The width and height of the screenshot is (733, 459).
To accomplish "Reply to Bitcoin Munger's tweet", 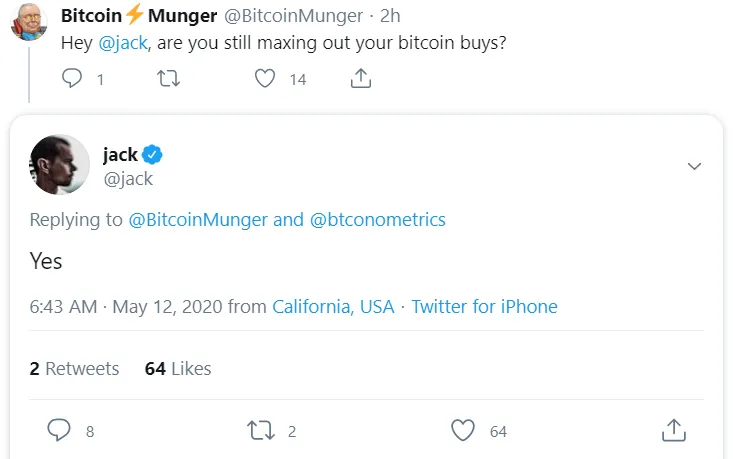I will pos(72,78).
